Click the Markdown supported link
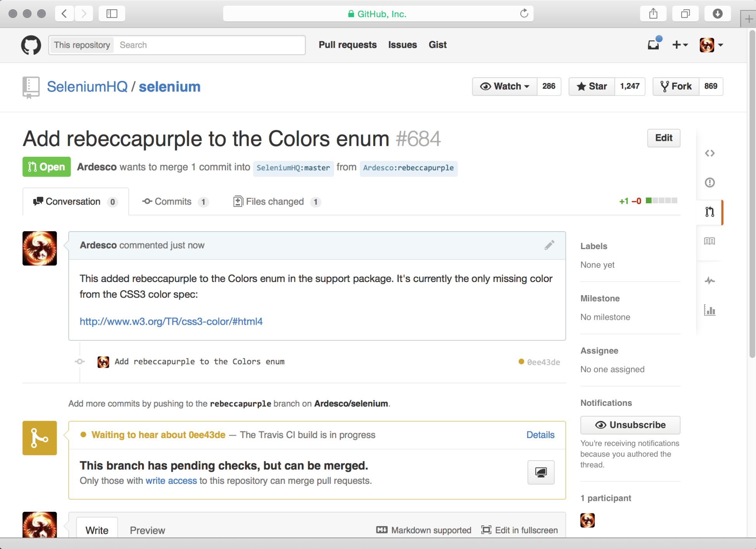 pos(424,530)
